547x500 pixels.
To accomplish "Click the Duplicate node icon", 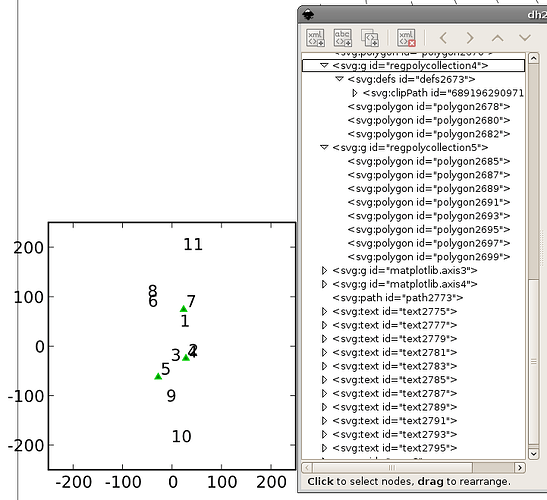I will point(370,38).
